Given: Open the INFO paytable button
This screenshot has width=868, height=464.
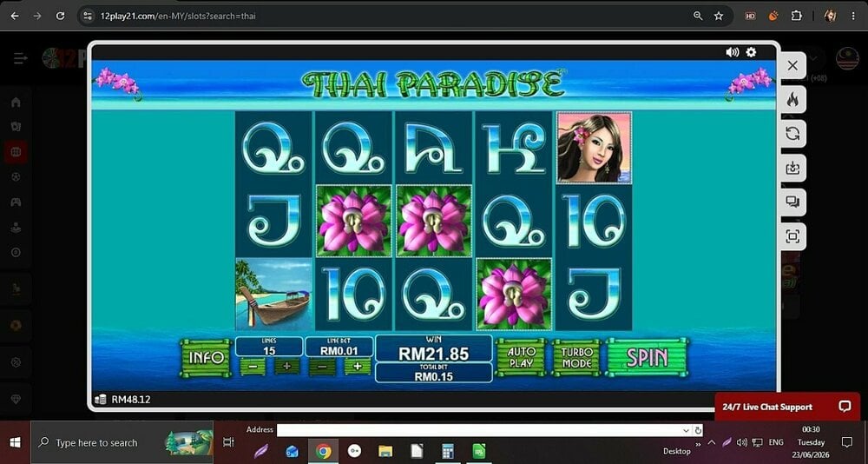Looking at the screenshot, I should pos(207,358).
